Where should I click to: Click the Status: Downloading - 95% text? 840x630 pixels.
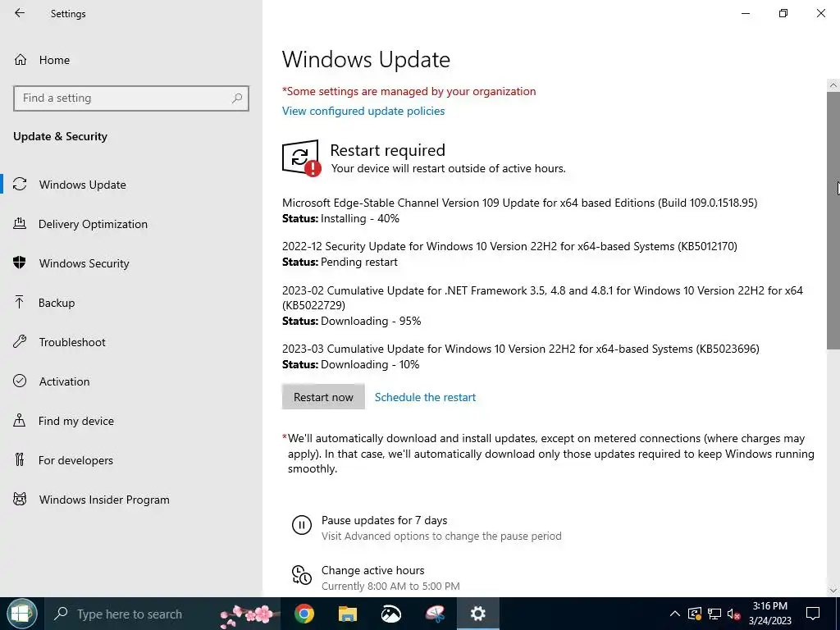[351, 321]
